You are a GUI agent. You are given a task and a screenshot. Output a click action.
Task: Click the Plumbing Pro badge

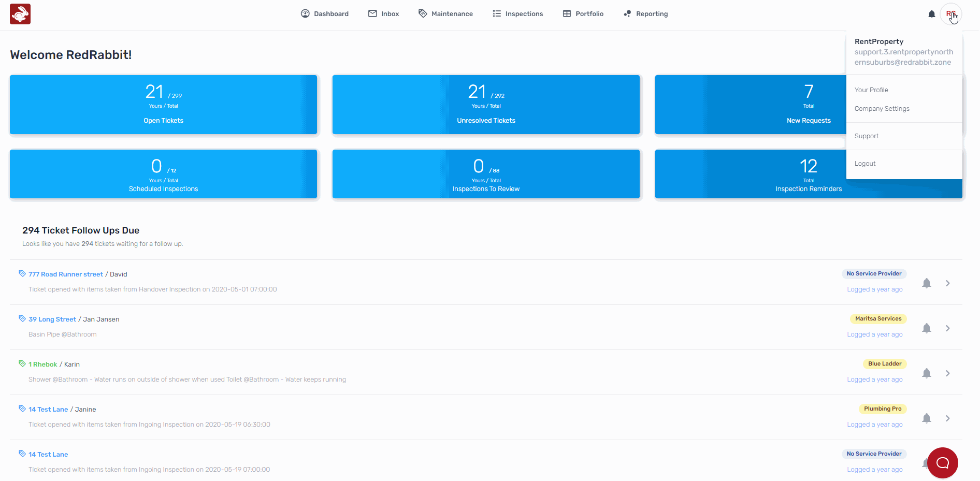[883, 409]
